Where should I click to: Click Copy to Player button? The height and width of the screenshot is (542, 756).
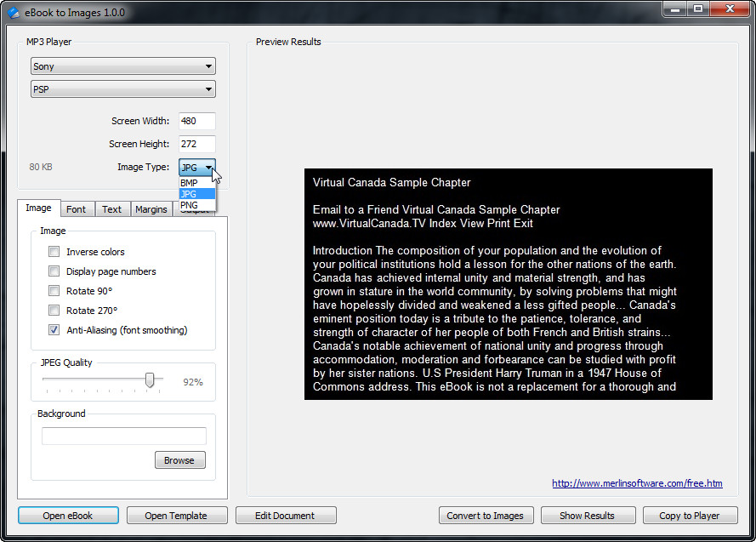coord(690,516)
